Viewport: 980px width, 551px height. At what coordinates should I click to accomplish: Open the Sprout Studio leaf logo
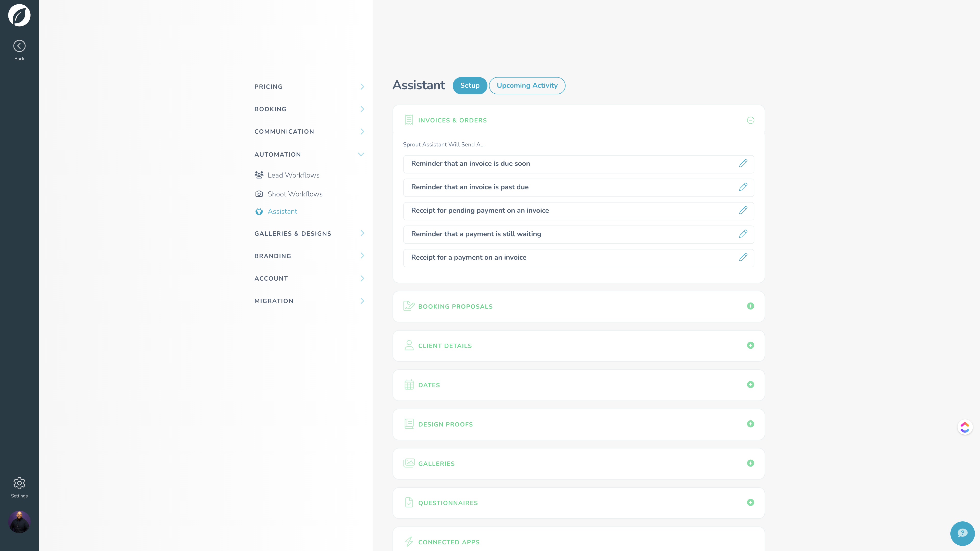click(x=19, y=15)
